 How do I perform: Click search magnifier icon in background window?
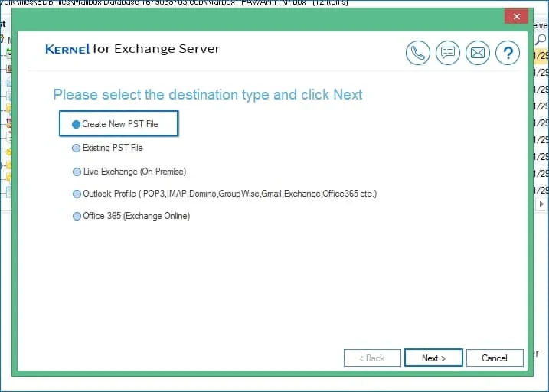point(541,40)
